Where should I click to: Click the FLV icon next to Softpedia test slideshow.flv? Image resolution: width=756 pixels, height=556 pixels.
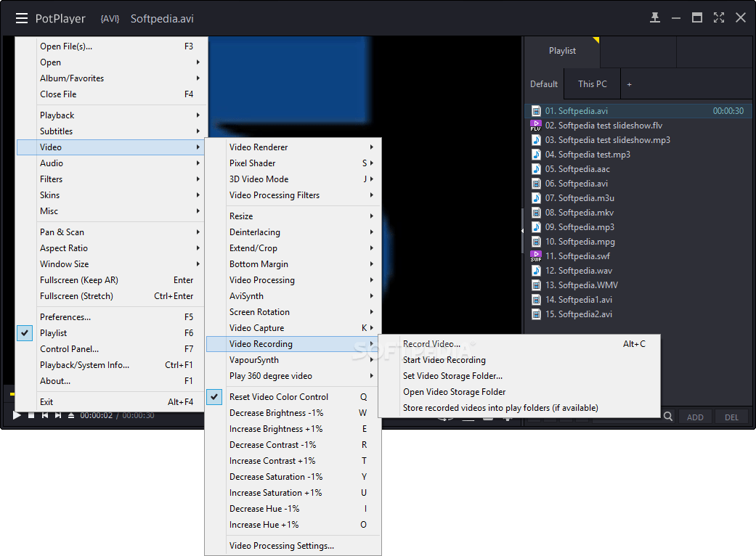[x=536, y=126]
